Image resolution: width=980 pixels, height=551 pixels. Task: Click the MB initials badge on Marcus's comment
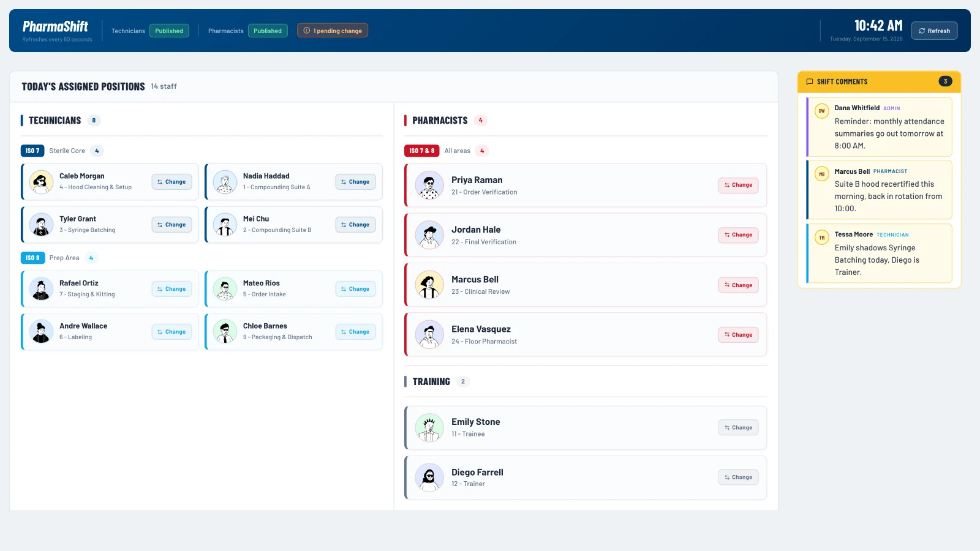click(x=822, y=174)
